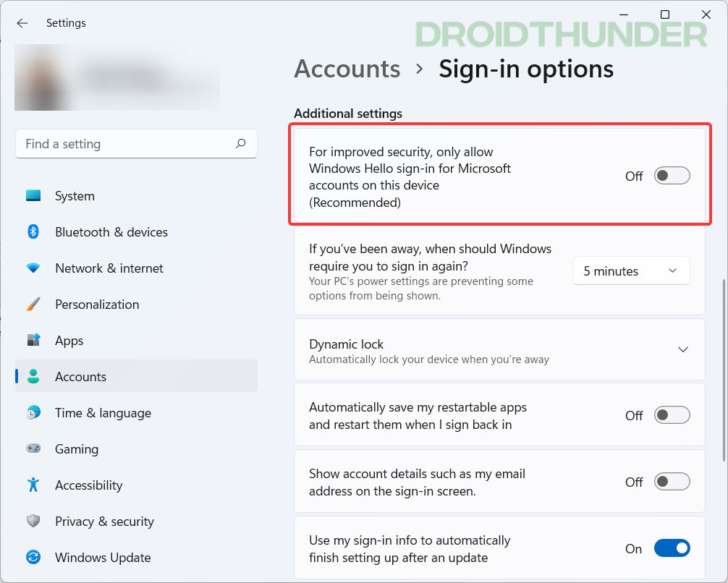Click the Gaming controller icon
Image resolution: width=728 pixels, height=583 pixels.
[x=33, y=448]
